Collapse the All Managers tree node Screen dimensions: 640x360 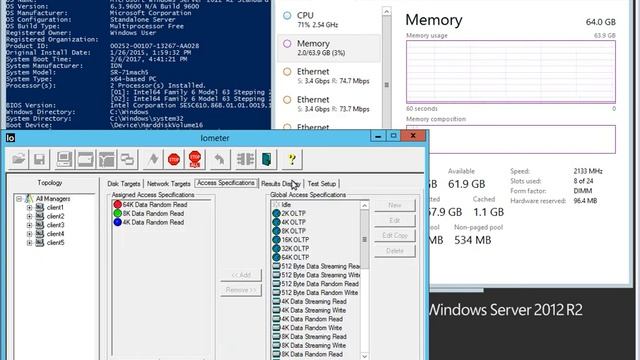tap(19, 199)
